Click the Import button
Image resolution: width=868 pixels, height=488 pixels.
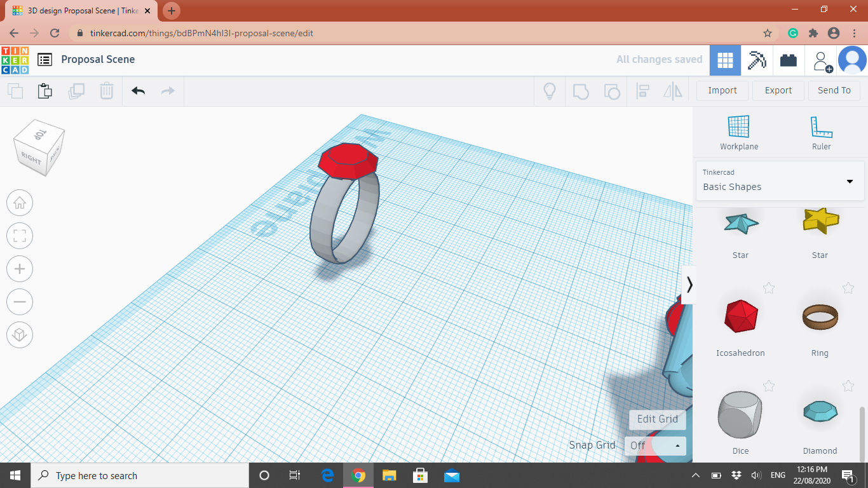click(722, 90)
